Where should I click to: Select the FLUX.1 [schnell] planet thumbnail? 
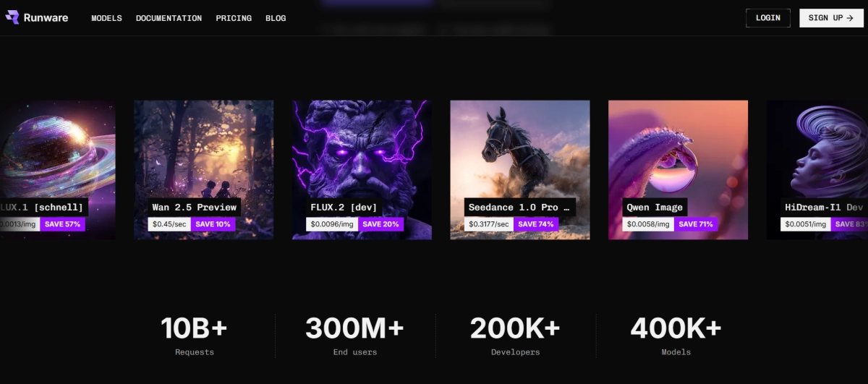point(58,170)
